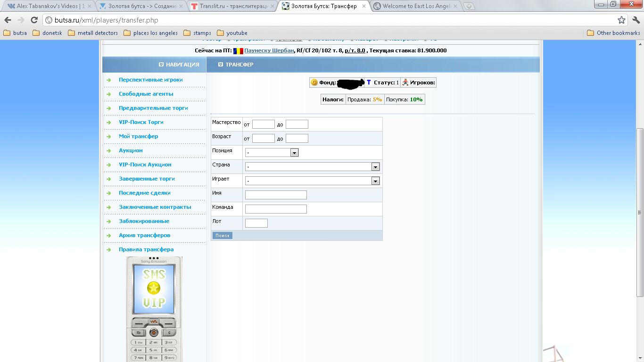
Task: Open the Паунеску Шербан player link
Action: click(269, 51)
